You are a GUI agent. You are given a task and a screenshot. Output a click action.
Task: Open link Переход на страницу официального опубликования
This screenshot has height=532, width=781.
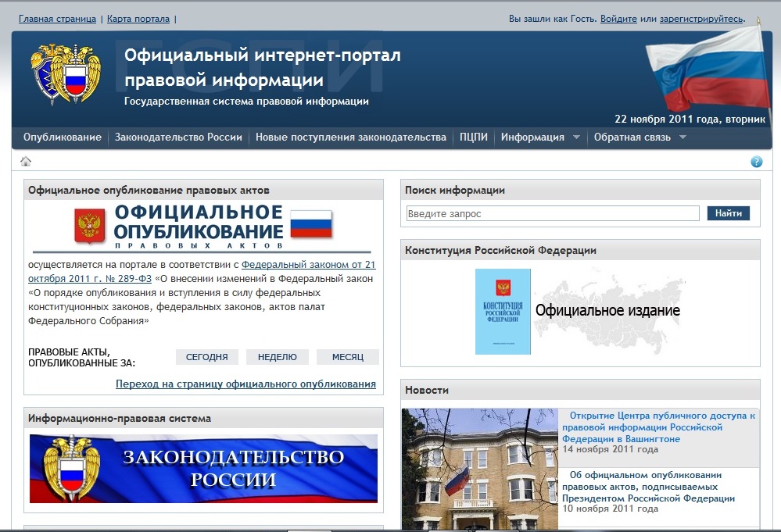pos(245,384)
